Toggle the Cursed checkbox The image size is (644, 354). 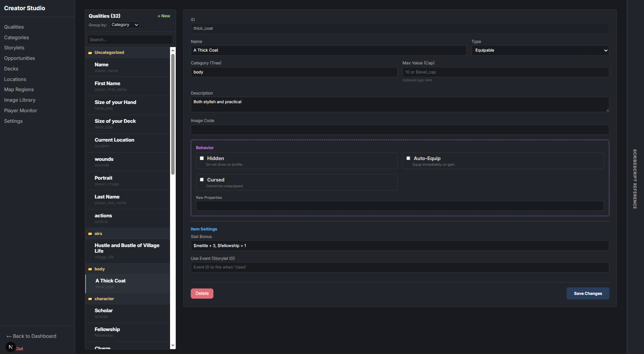coord(202,180)
